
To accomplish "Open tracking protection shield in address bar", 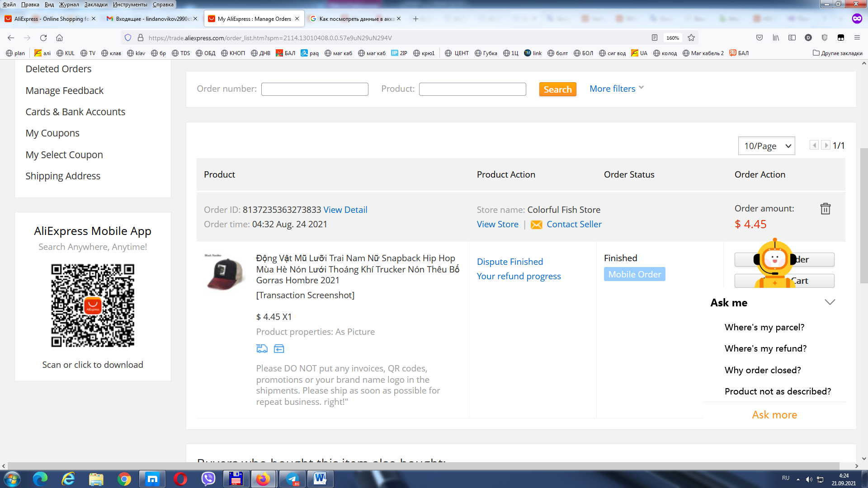I will pos(128,38).
